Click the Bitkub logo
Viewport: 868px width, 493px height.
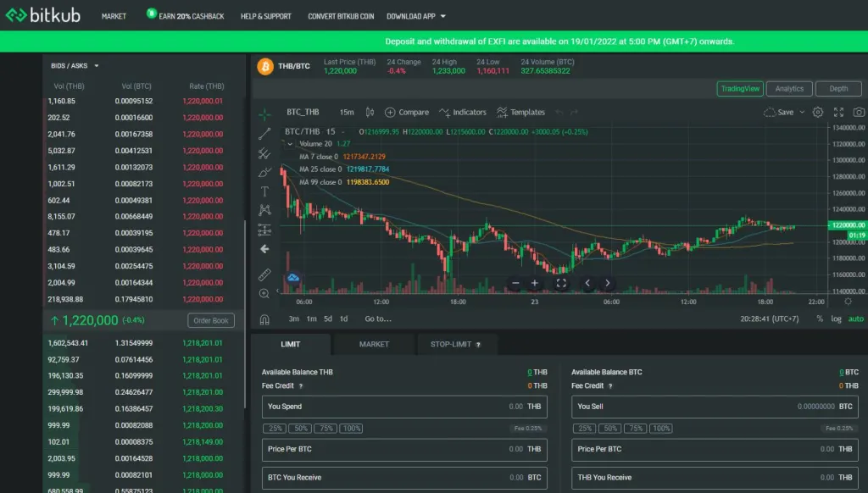43,15
